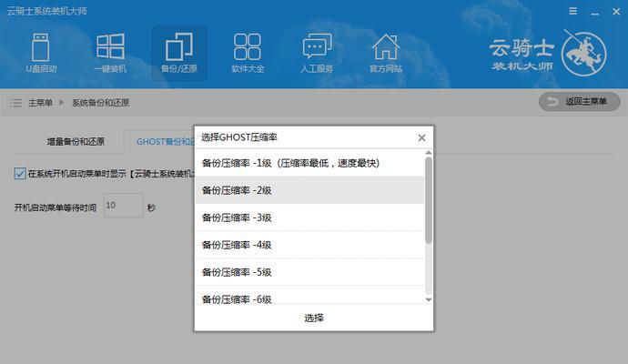
Task: Click 系统备份和还原 breadcrumb text
Action: pyautogui.click(x=100, y=103)
